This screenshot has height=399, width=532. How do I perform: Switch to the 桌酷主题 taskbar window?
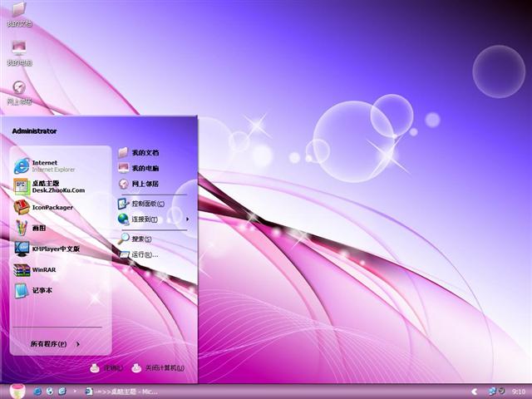coord(121,391)
